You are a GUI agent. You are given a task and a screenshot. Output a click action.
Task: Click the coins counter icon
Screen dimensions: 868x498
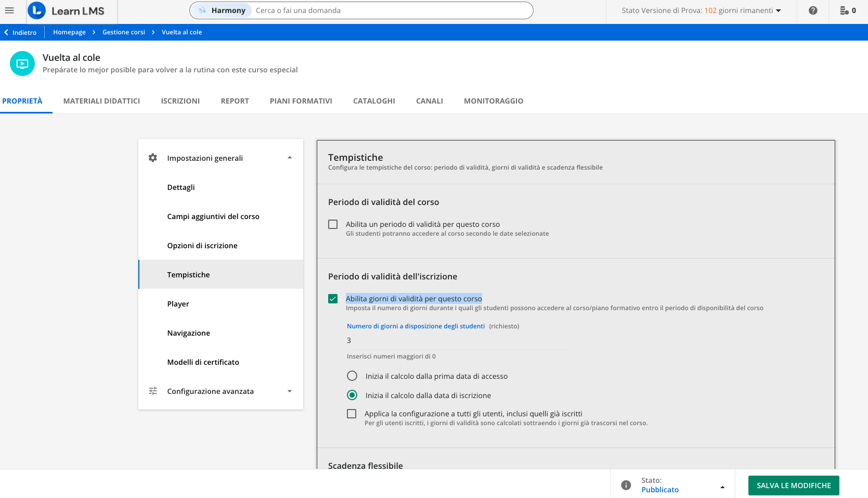pyautogui.click(x=844, y=10)
